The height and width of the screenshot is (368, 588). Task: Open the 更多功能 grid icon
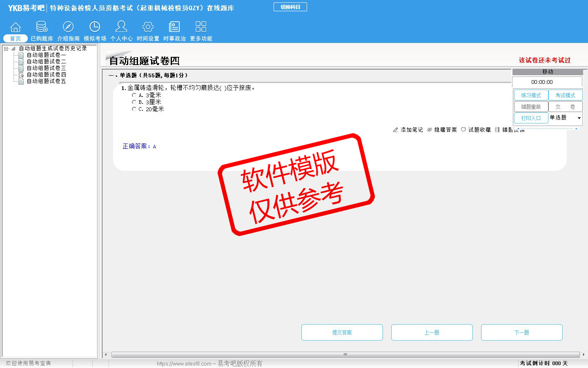point(201,27)
